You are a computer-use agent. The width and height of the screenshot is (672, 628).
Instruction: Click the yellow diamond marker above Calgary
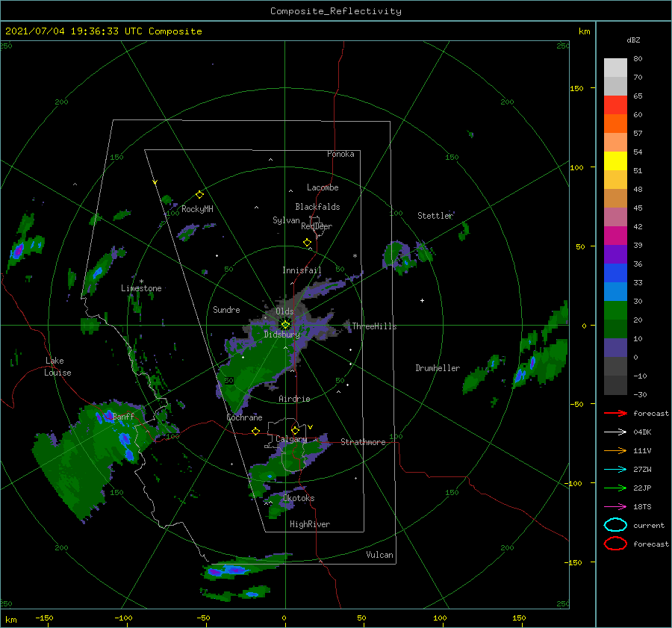coord(295,430)
